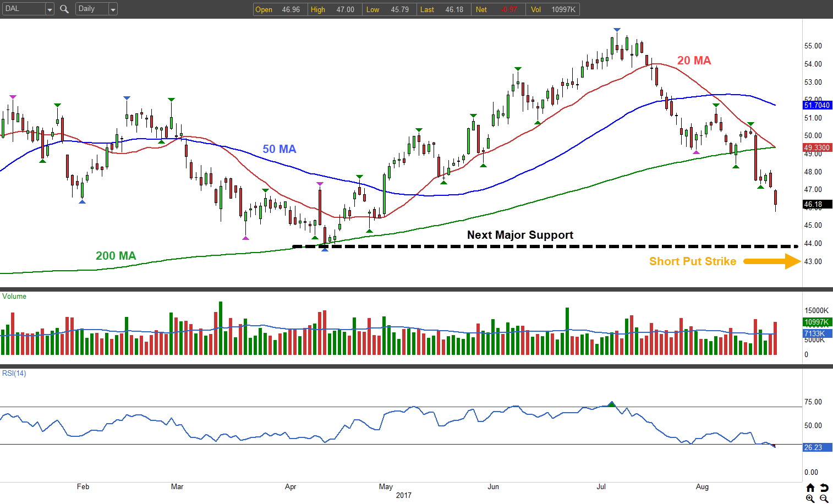The height and width of the screenshot is (504, 833).
Task: Click the 200 MA green label
Action: pyautogui.click(x=116, y=256)
